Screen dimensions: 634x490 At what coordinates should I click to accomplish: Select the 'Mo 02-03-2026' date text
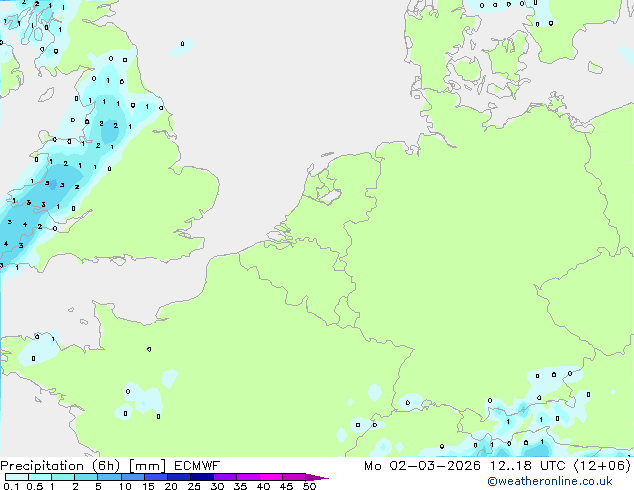click(422, 466)
